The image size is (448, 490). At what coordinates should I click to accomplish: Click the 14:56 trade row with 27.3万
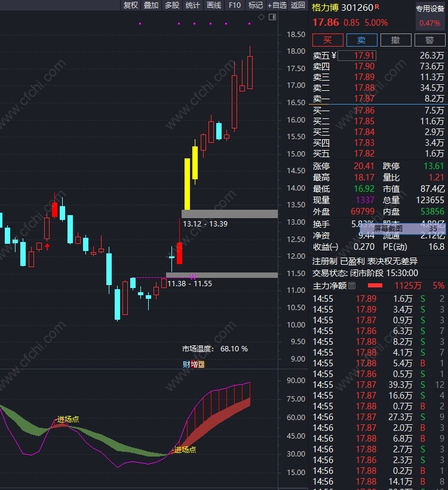[378, 417]
